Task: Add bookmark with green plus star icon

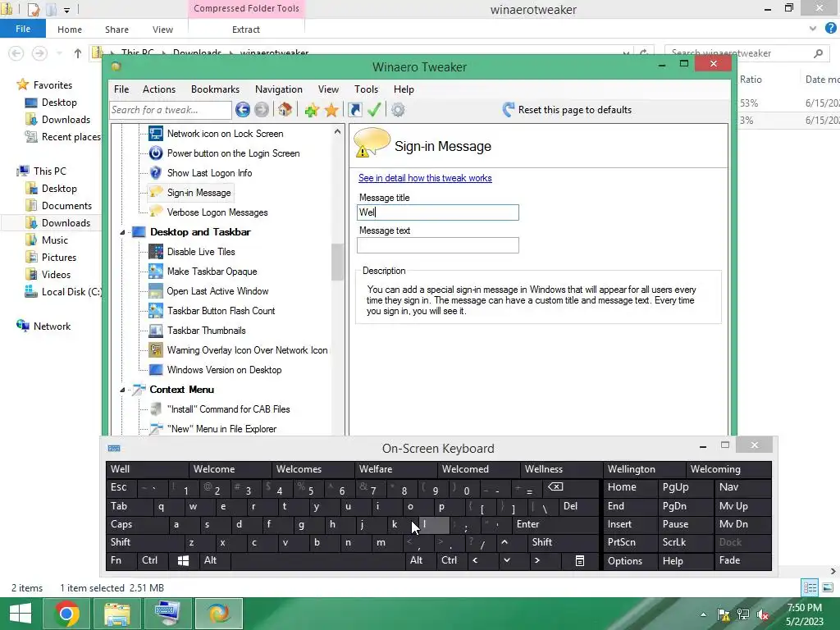Action: [x=312, y=111]
